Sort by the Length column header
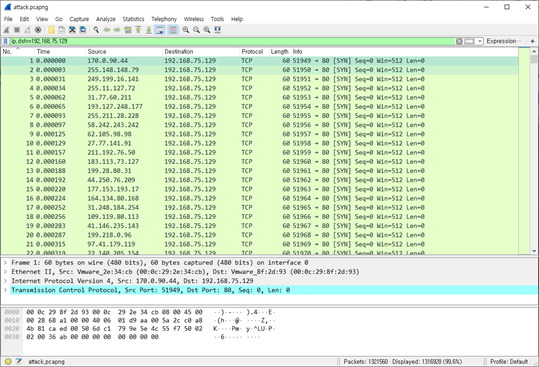Image resolution: width=539 pixels, height=367 pixels. (x=279, y=52)
